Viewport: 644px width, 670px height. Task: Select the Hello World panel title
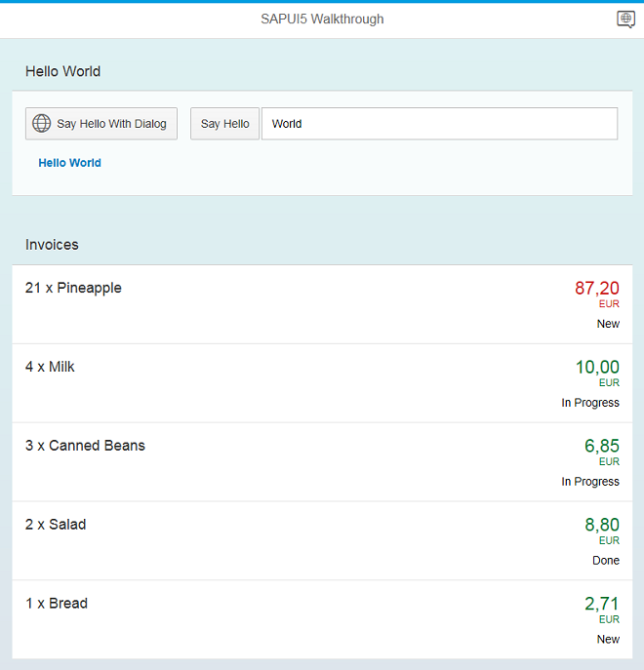click(x=62, y=71)
